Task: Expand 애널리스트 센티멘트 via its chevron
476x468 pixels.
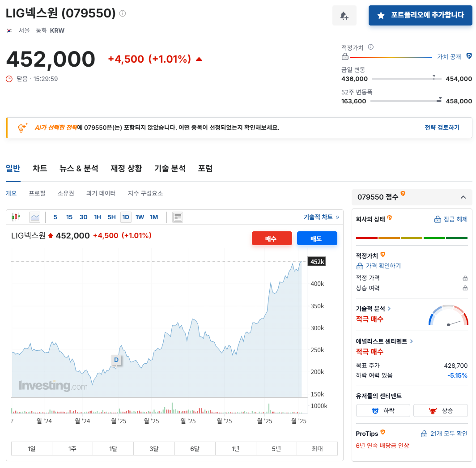Action: [411, 341]
